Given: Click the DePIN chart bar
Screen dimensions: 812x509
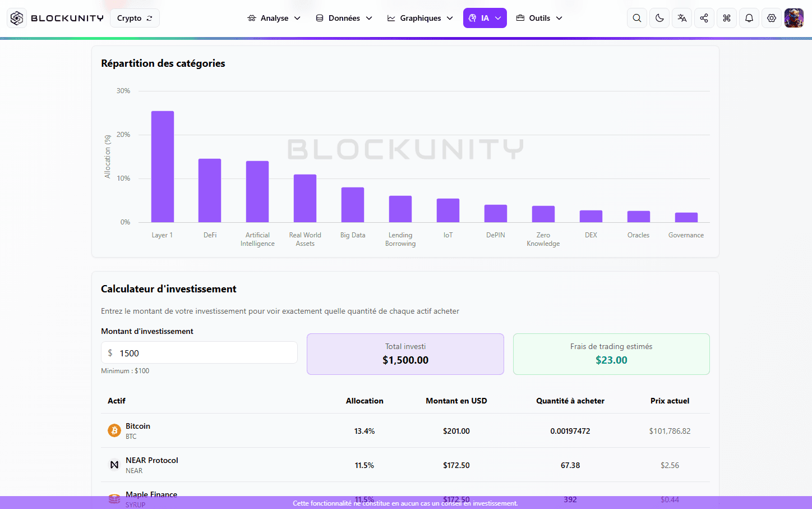Looking at the screenshot, I should point(496,214).
